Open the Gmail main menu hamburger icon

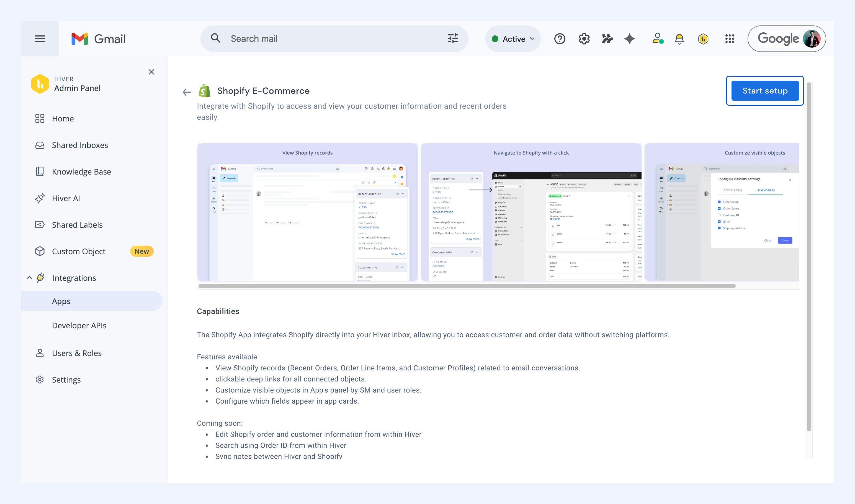pyautogui.click(x=40, y=39)
